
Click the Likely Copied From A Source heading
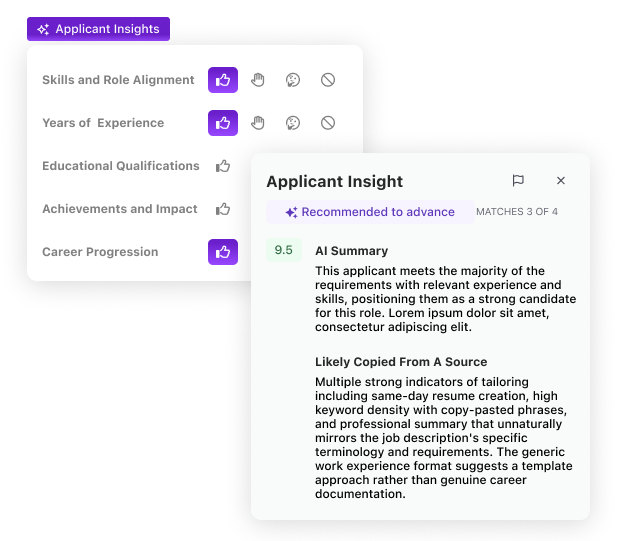point(401,362)
